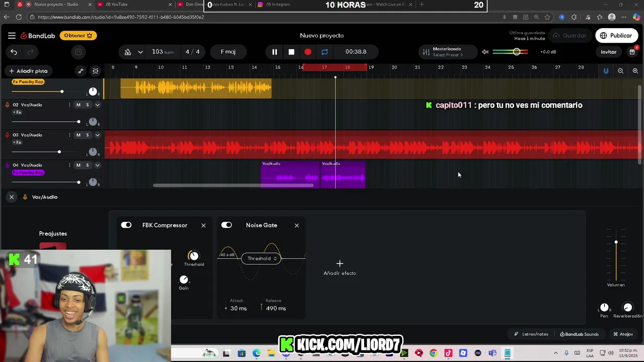The width and height of the screenshot is (644, 362).
Task: Toggle the magnet snap-to-grid icon
Action: (606, 71)
